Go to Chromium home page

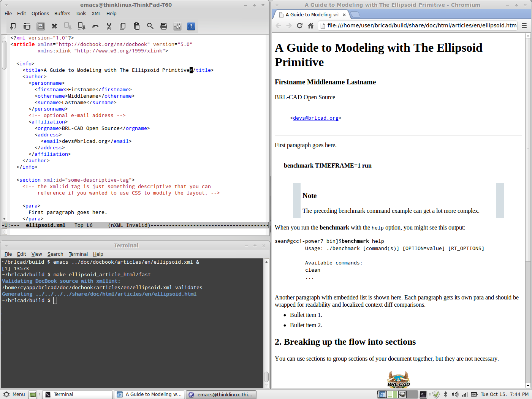[310, 25]
